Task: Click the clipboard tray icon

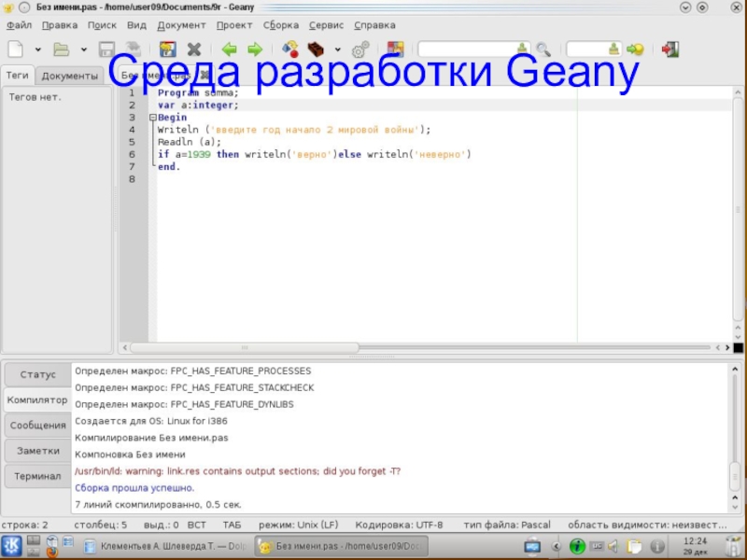Action: (x=634, y=546)
